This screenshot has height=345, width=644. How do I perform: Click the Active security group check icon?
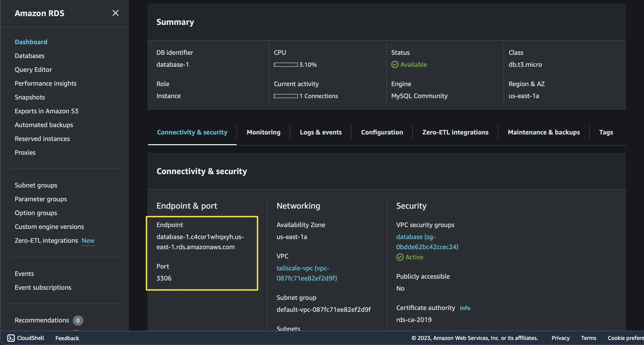pyautogui.click(x=400, y=257)
